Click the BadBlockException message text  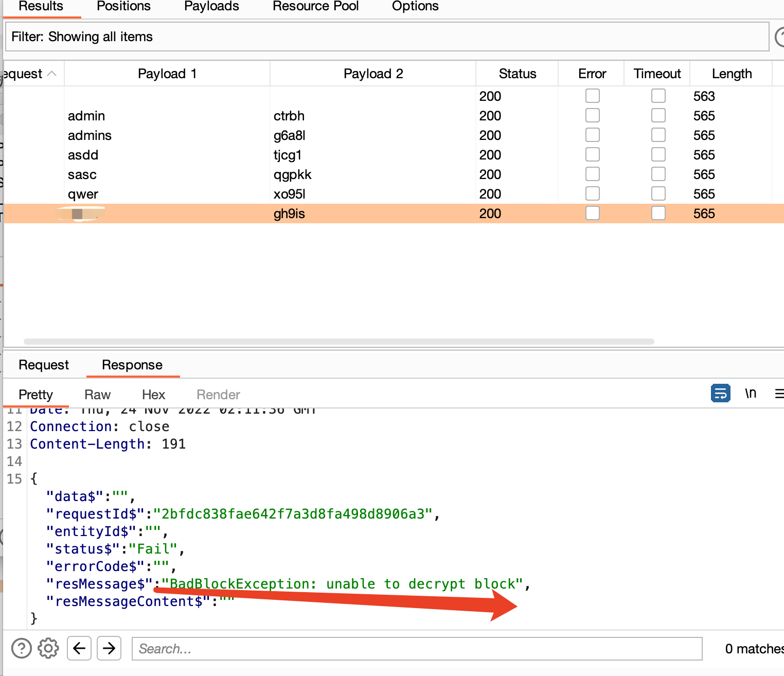coord(342,584)
